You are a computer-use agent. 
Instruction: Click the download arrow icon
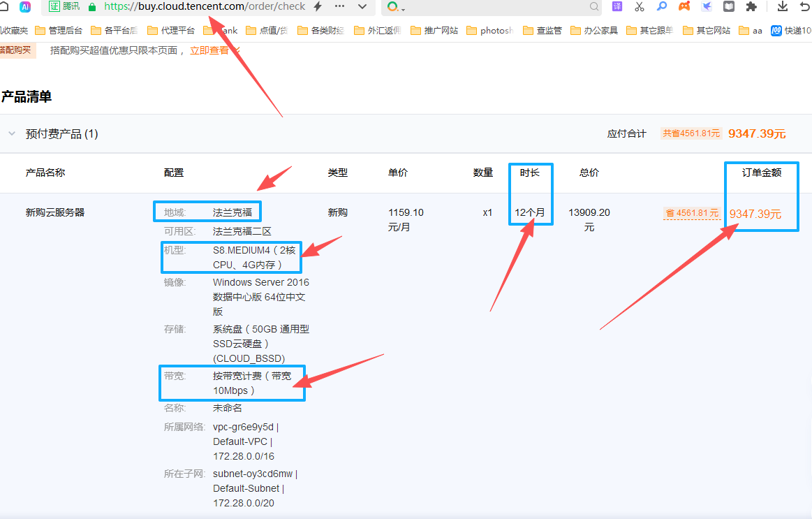point(783,7)
